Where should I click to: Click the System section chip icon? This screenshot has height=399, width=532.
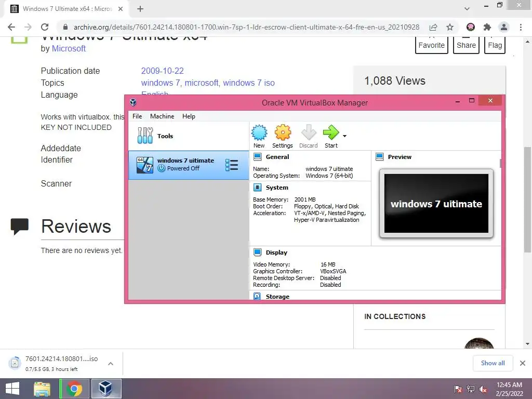[x=258, y=187]
